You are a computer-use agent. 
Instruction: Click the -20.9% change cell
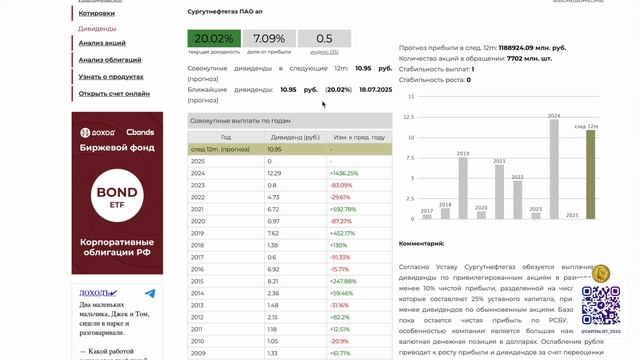point(359,341)
